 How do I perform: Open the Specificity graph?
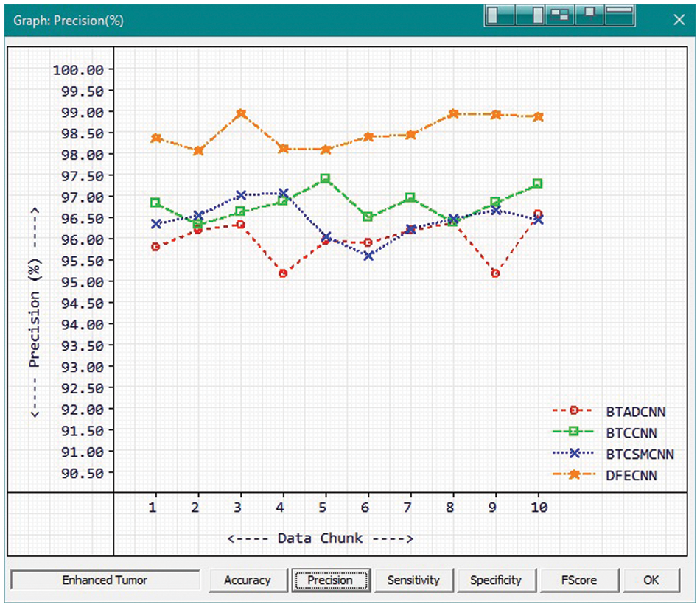click(496, 580)
